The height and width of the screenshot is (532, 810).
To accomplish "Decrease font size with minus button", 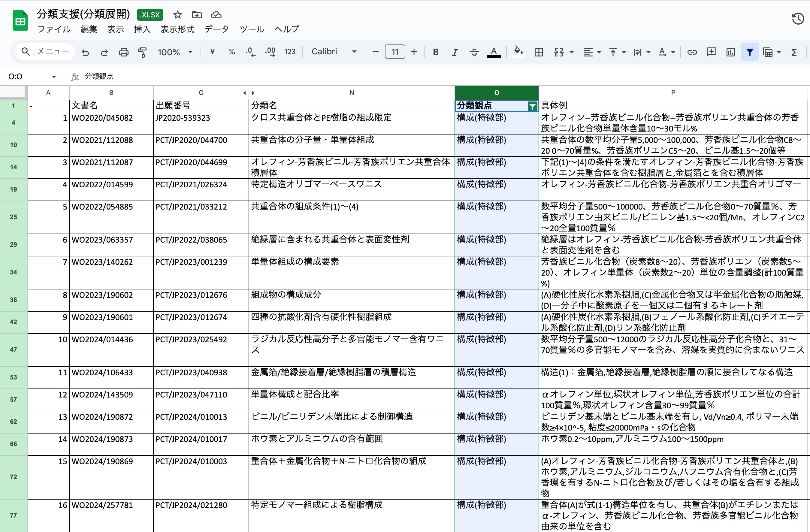I will coord(375,52).
